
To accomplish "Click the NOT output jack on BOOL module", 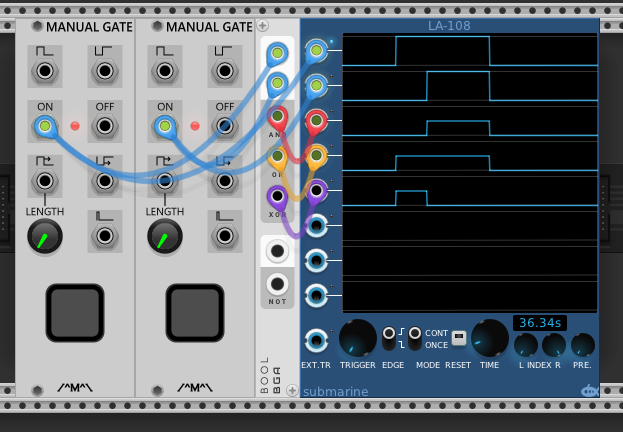I will click(277, 284).
